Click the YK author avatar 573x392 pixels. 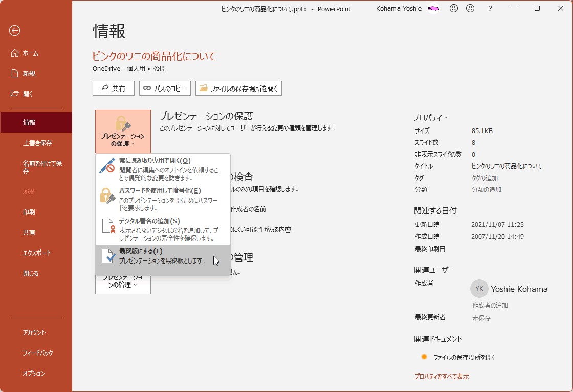479,289
